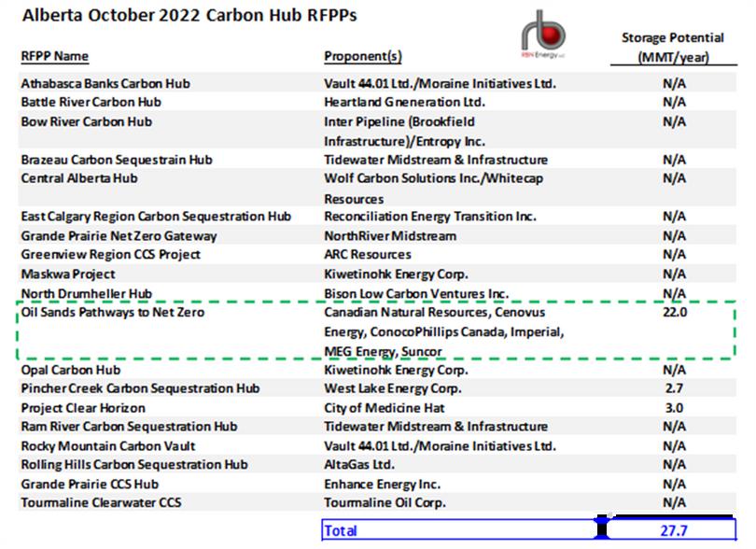Click proponent 'Inter Pipeline (Brookfield'
Image resolution: width=756 pixels, height=549 pixels.
pyautogui.click(x=399, y=121)
